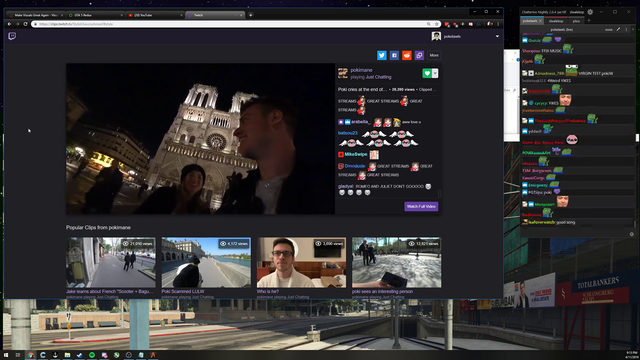Viewport: 640px width, 360px height.
Task: Close the first Chatterino channel tab
Action: pos(541,21)
